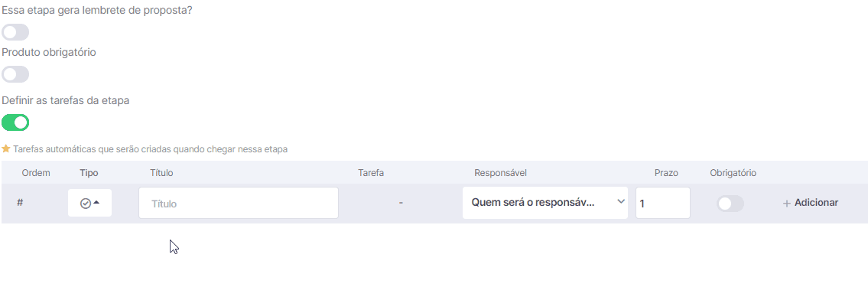Click the chevron on the responsável select
This screenshot has height=287, width=868.
pyautogui.click(x=620, y=202)
